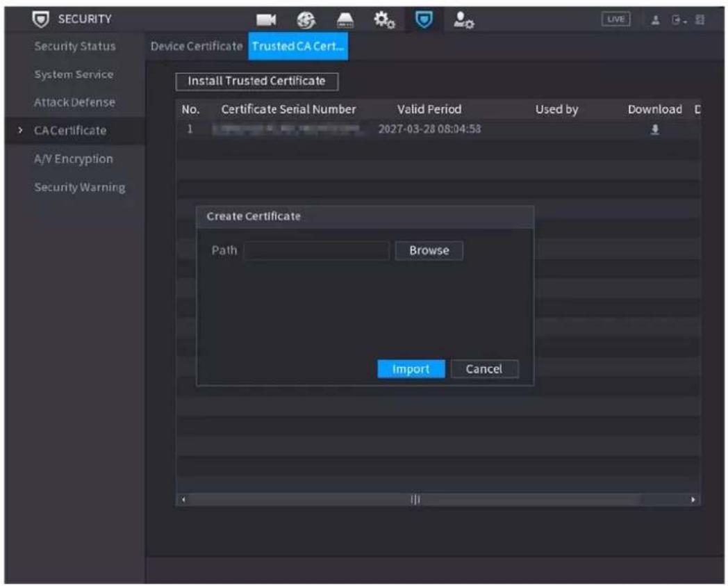Screen dimensions: 728x586
Task: Click the scrollbar right arrow
Action: [x=693, y=500]
